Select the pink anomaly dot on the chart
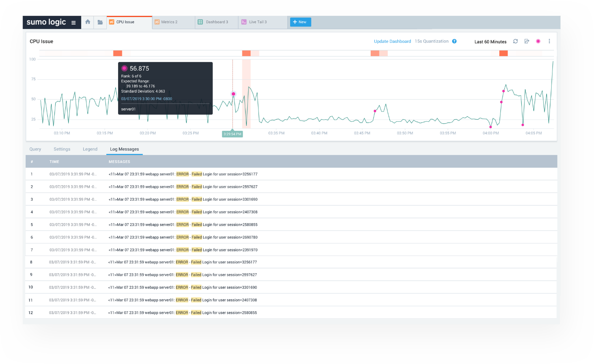Image resolution: width=594 pixels, height=364 pixels. (x=233, y=93)
